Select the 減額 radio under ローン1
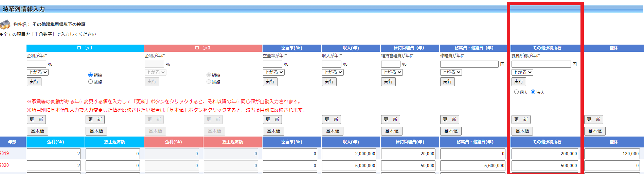644x174 pixels. pos(90,82)
